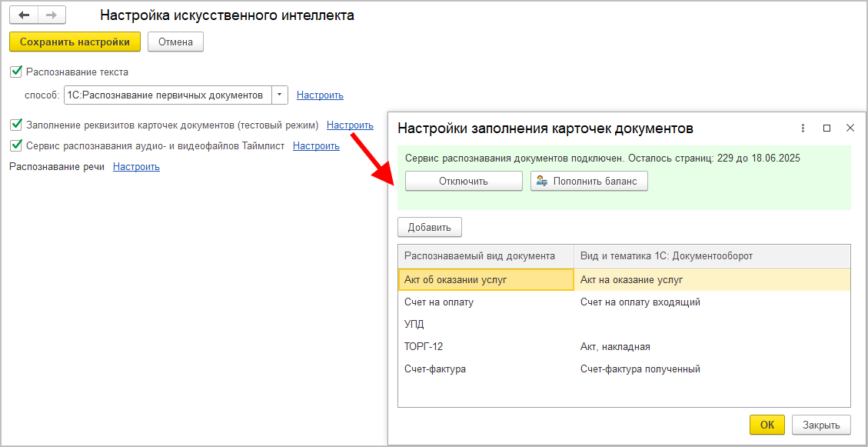Select the УПД row in table
This screenshot has width=868, height=447.
414,325
